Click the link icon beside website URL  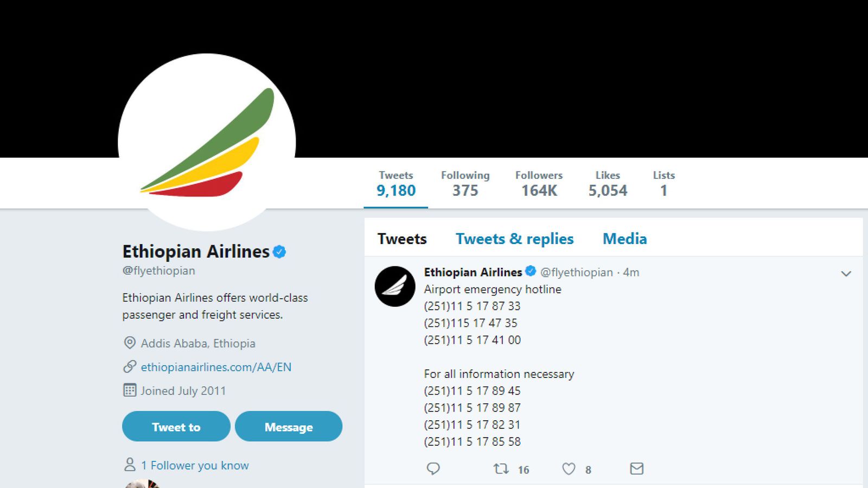click(x=130, y=367)
